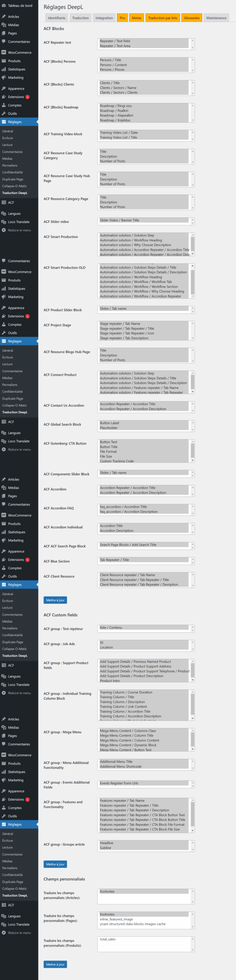236x980 pixels.
Task: Open Duplicate Page settings submenu link
Action: click(13, 179)
